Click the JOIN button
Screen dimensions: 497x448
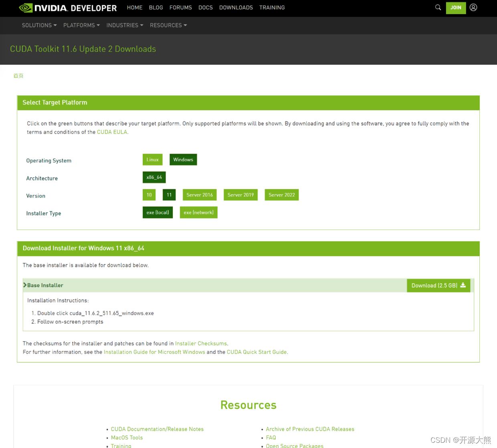(x=456, y=8)
